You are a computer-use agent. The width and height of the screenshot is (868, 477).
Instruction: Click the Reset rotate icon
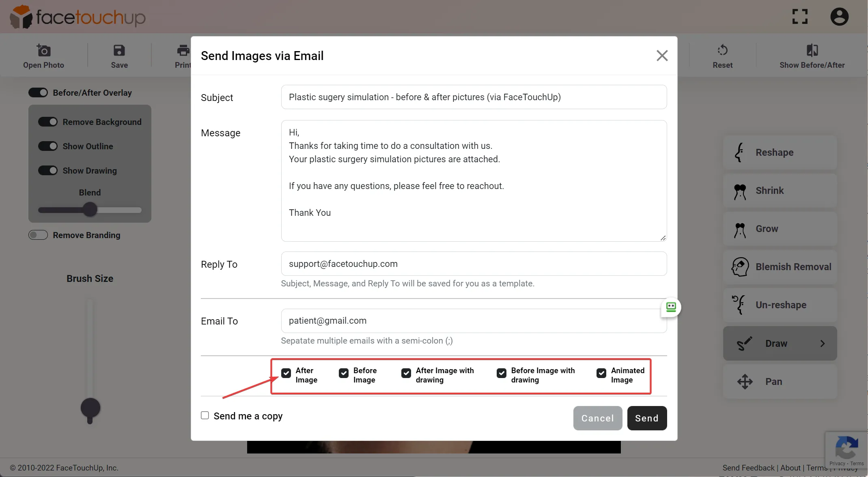pyautogui.click(x=722, y=50)
